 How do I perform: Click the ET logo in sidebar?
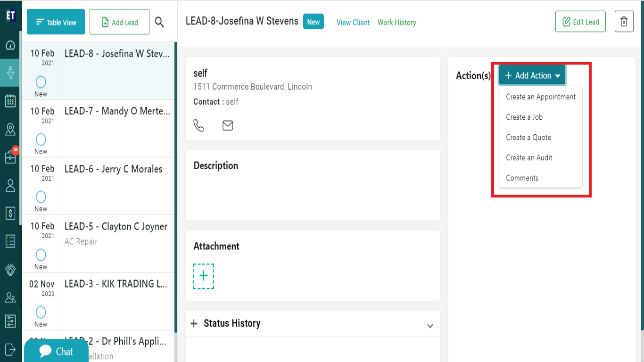[x=10, y=15]
